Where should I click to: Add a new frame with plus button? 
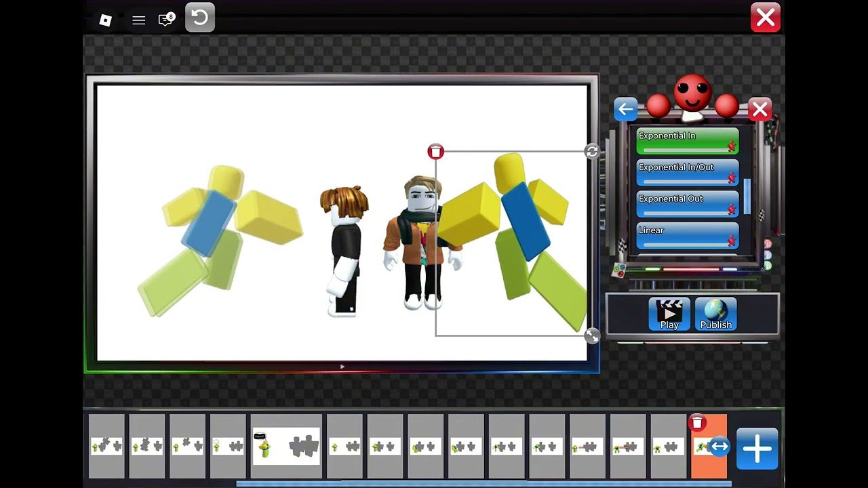(x=757, y=449)
